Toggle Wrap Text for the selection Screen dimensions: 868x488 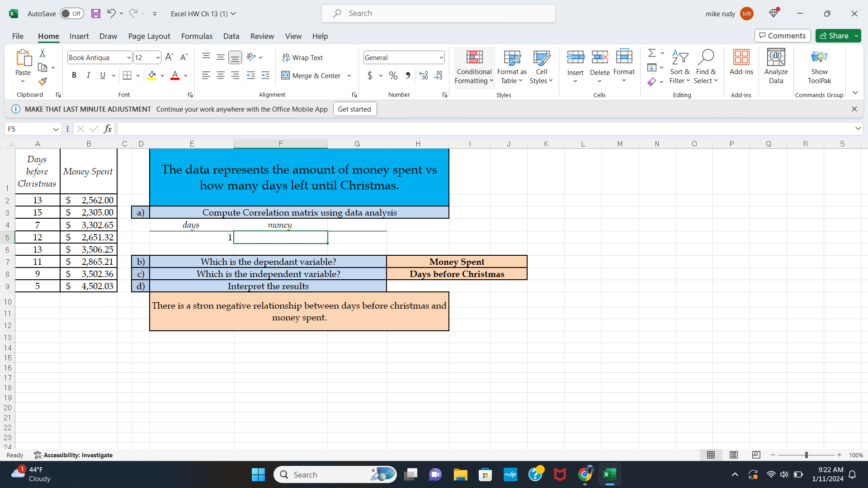pyautogui.click(x=303, y=57)
